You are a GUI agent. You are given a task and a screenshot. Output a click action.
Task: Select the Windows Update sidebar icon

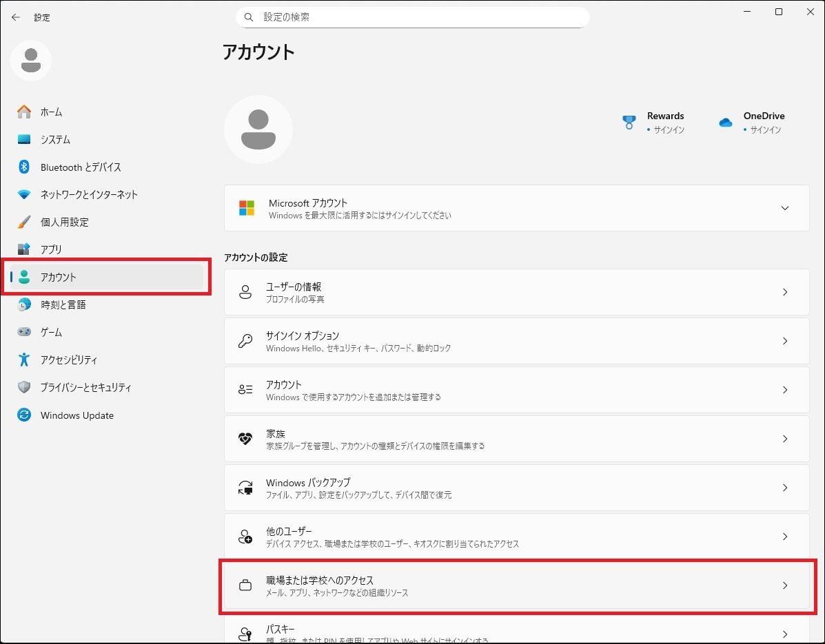pos(24,415)
